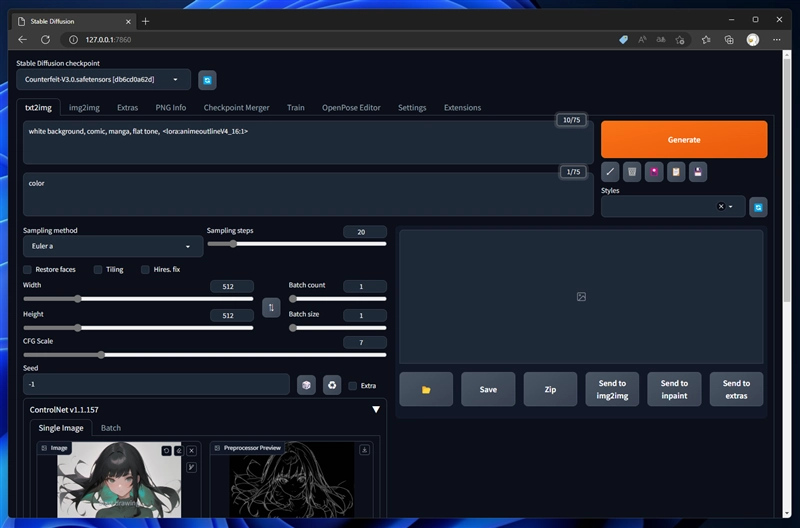Open the OpenPose Editor tab
The image size is (800, 528).
[x=351, y=108]
